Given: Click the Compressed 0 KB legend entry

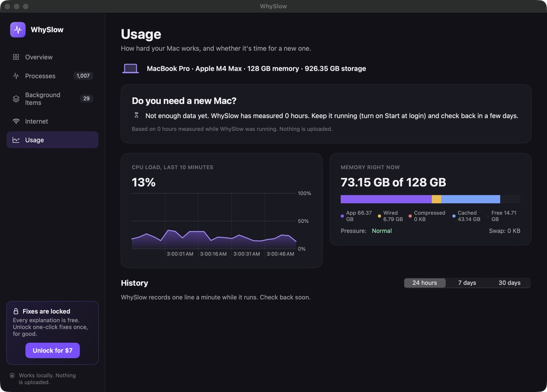Looking at the screenshot, I should (427, 216).
